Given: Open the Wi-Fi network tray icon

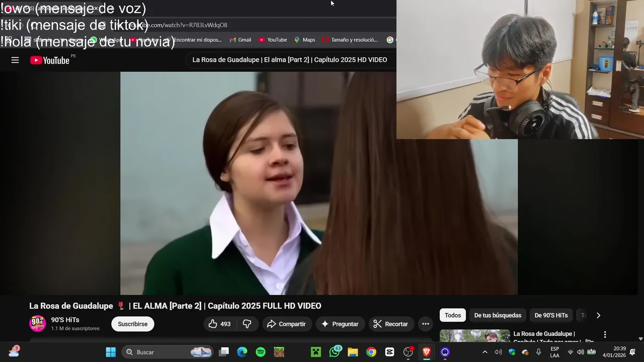Looking at the screenshot, I should 570,352.
